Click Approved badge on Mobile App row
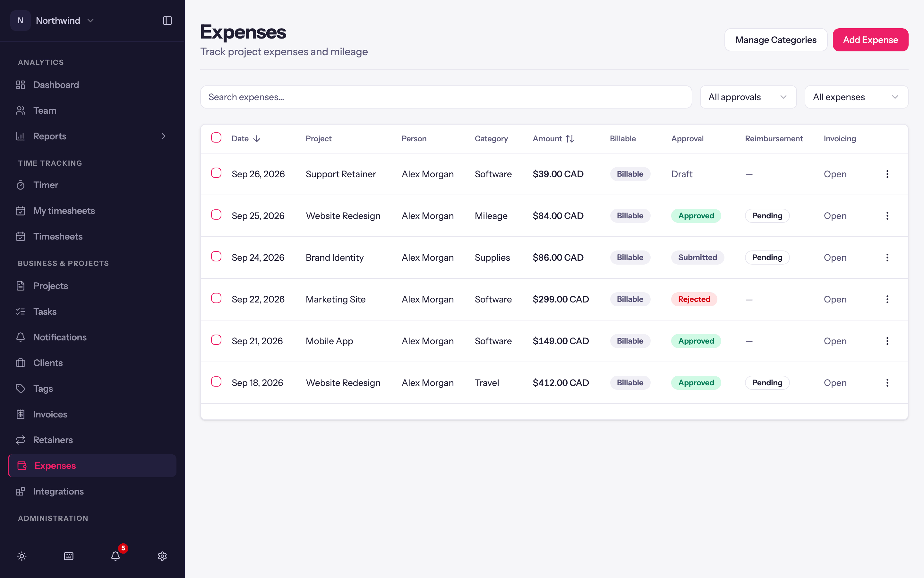Viewport: 924px width, 578px height. (x=696, y=341)
